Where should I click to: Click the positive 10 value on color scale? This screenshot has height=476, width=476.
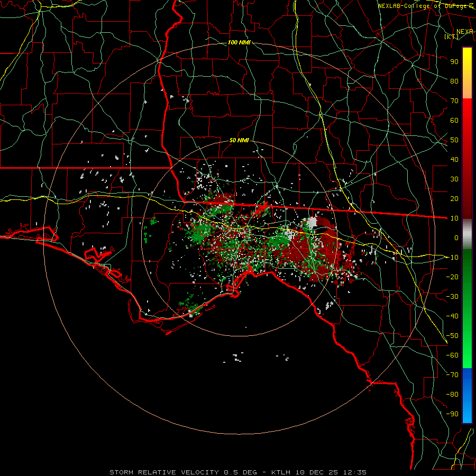click(x=454, y=218)
